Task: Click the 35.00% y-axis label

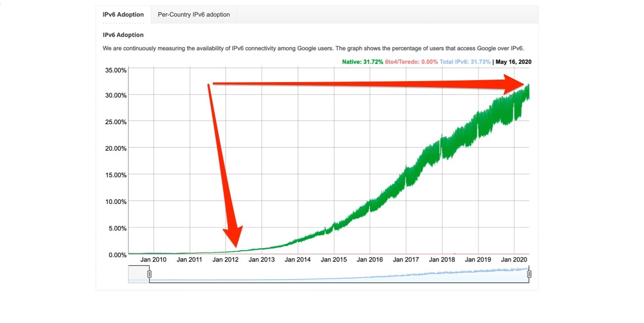Action: pyautogui.click(x=116, y=70)
